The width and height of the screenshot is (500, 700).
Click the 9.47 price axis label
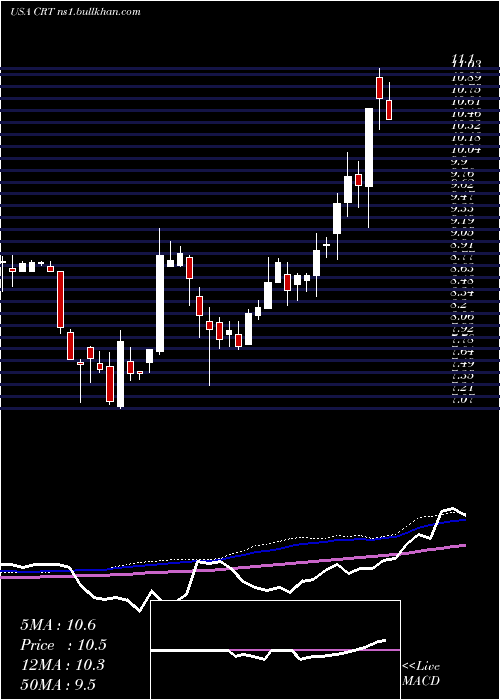point(462,197)
